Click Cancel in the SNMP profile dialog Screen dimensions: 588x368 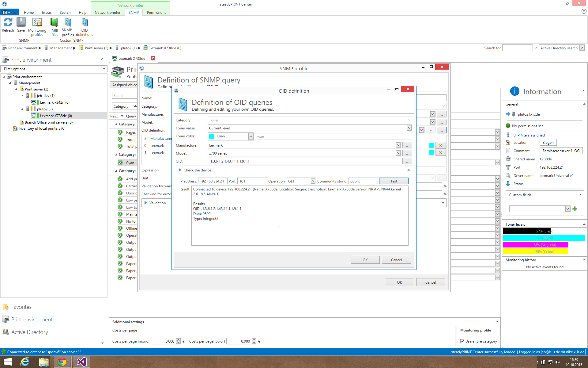click(431, 282)
